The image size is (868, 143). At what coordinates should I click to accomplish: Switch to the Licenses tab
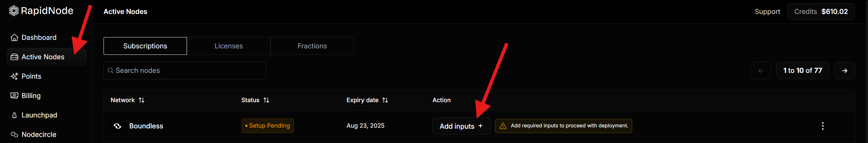(x=229, y=46)
